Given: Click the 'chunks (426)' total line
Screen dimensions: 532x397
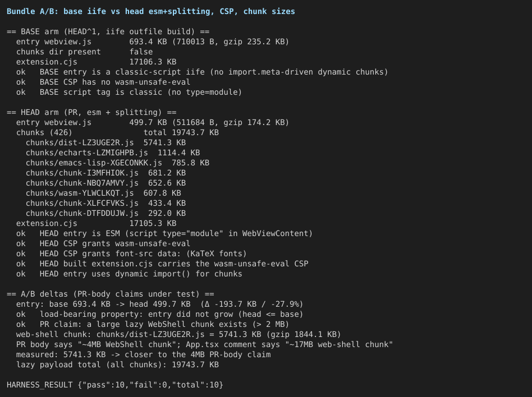Looking at the screenshot, I should (117, 132).
